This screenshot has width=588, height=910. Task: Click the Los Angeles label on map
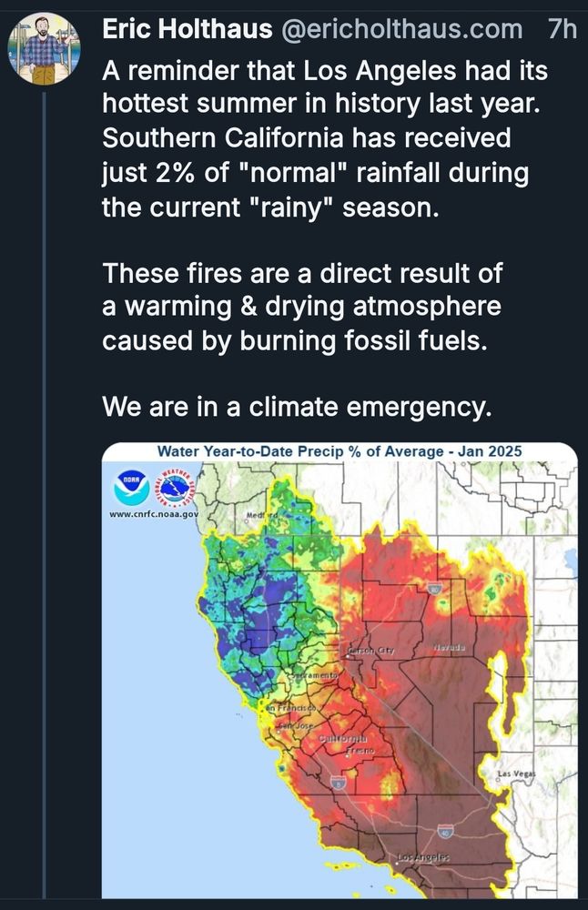pyautogui.click(x=423, y=856)
